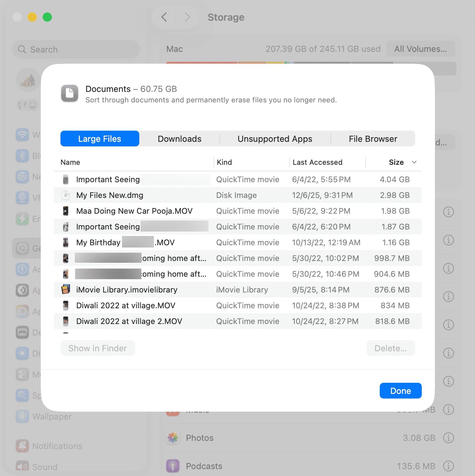Click the Photos app icon in storage list
This screenshot has height=476, width=475.
[173, 438]
